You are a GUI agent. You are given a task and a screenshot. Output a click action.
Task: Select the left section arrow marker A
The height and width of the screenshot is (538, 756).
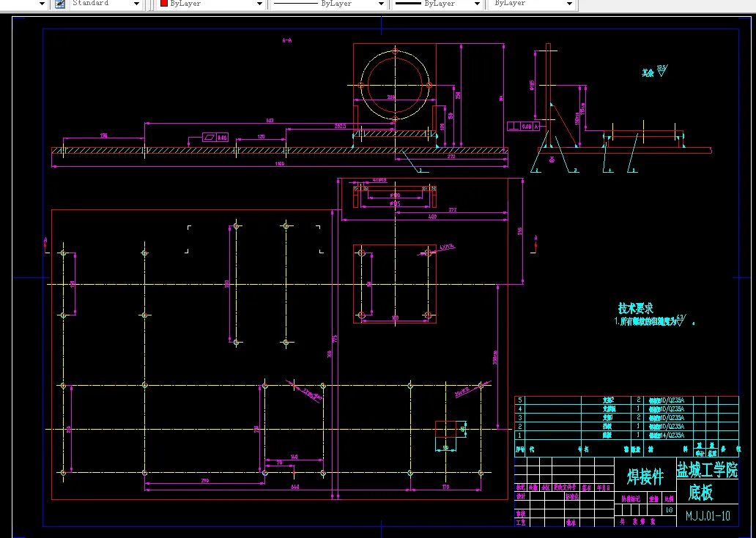46,244
